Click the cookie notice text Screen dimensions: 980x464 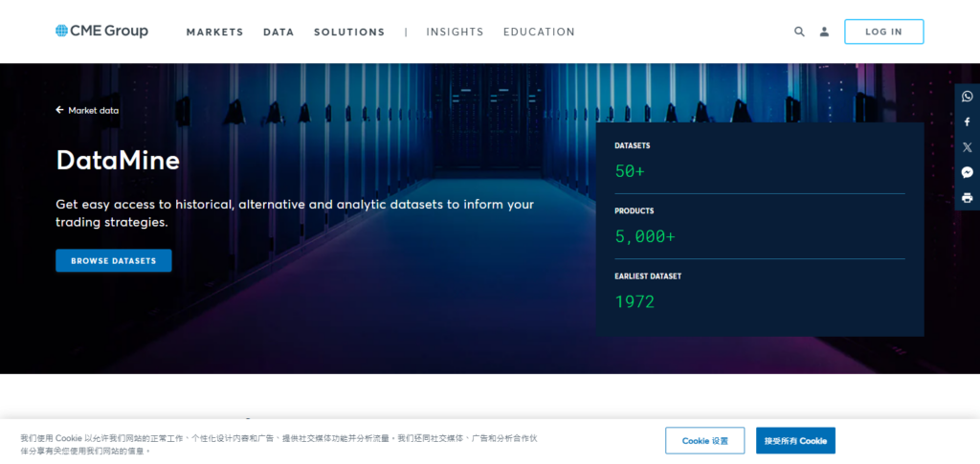click(278, 445)
